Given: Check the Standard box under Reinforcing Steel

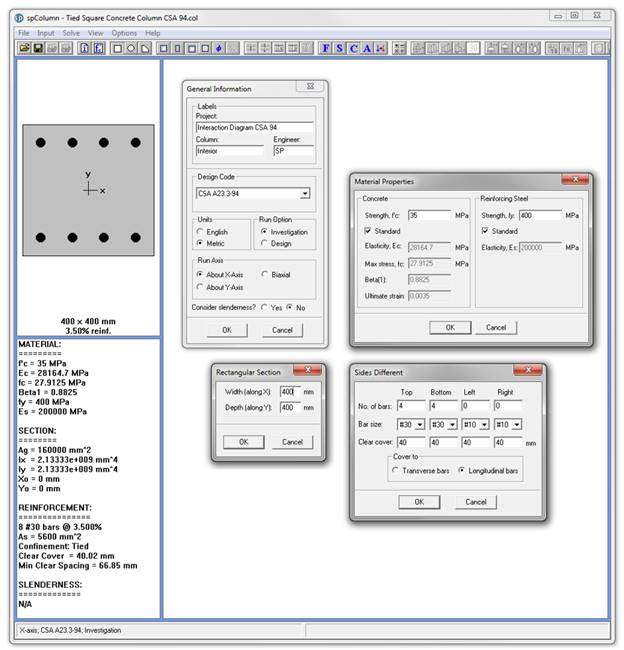Looking at the screenshot, I should [x=485, y=230].
